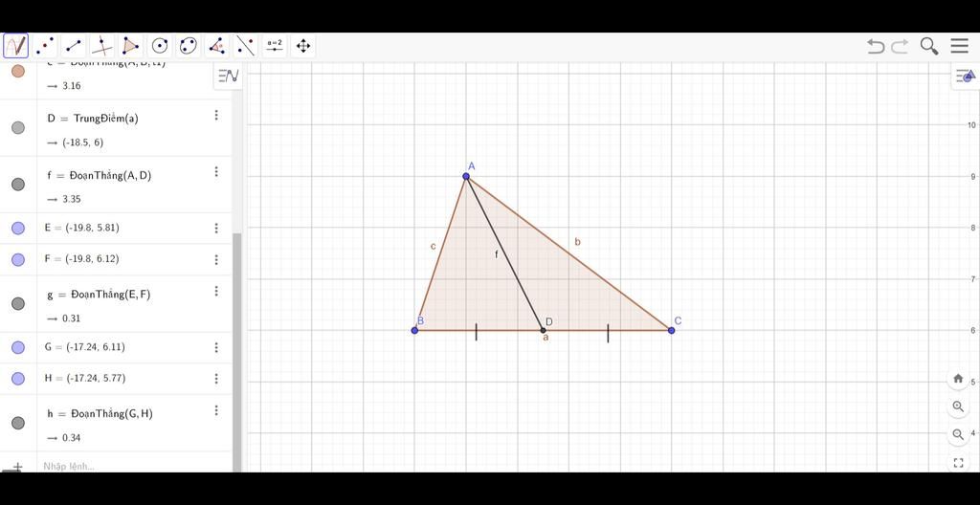Reset view with the home button
This screenshot has height=505, width=980.
(958, 378)
